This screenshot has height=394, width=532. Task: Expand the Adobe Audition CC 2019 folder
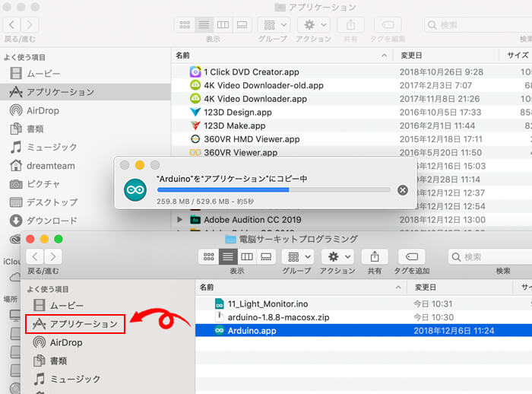(180, 220)
